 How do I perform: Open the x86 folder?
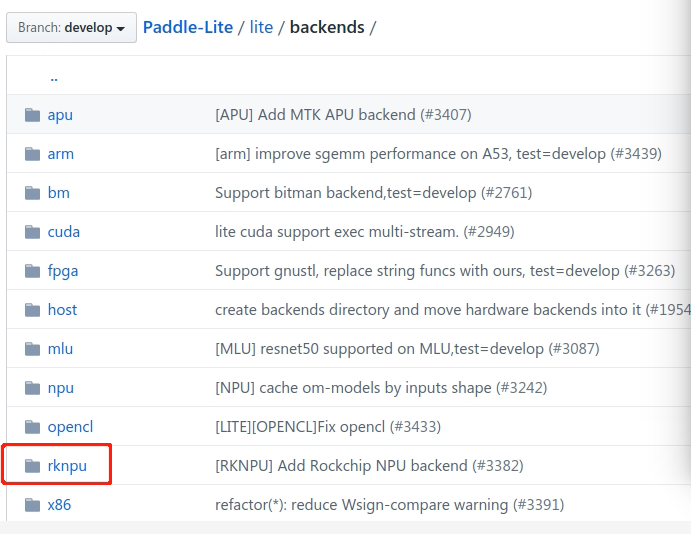[x=59, y=505]
